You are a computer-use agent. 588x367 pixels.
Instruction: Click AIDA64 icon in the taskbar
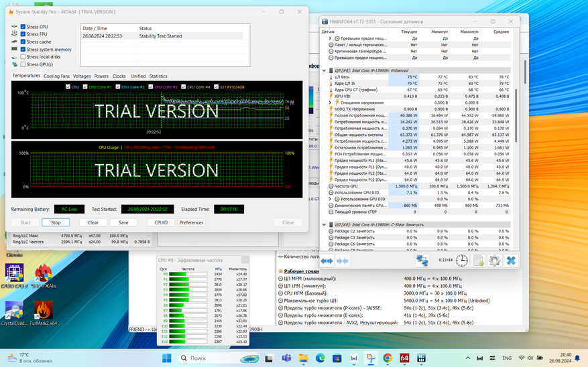(x=405, y=358)
